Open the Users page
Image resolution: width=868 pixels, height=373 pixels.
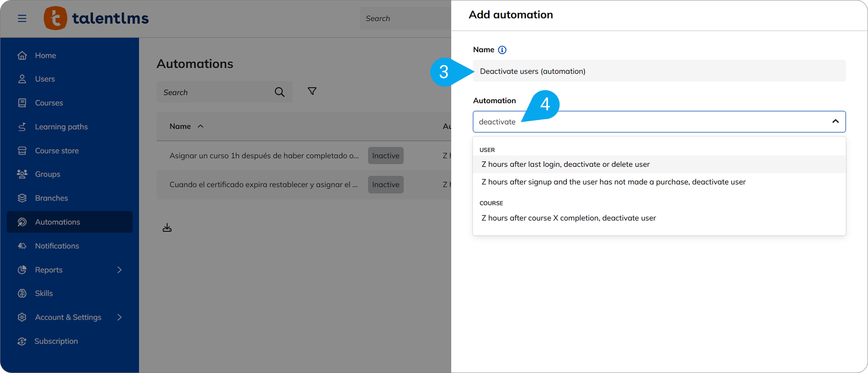[45, 79]
